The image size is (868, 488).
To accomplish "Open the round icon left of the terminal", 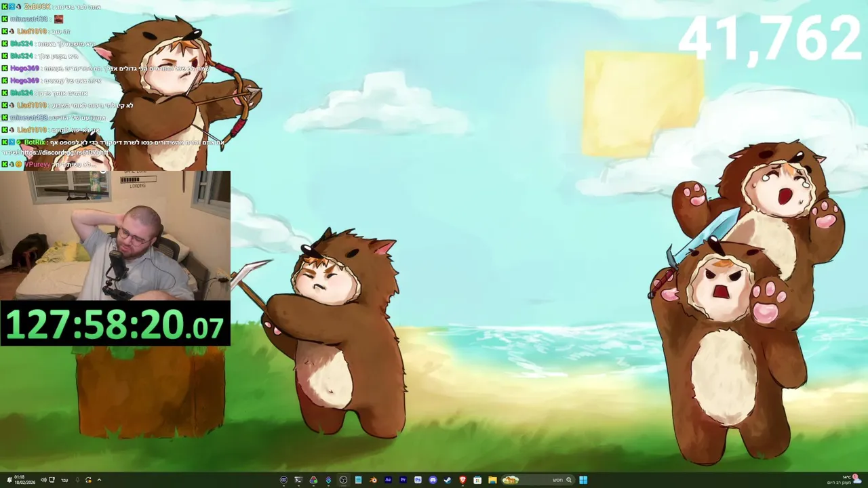I will 283,480.
